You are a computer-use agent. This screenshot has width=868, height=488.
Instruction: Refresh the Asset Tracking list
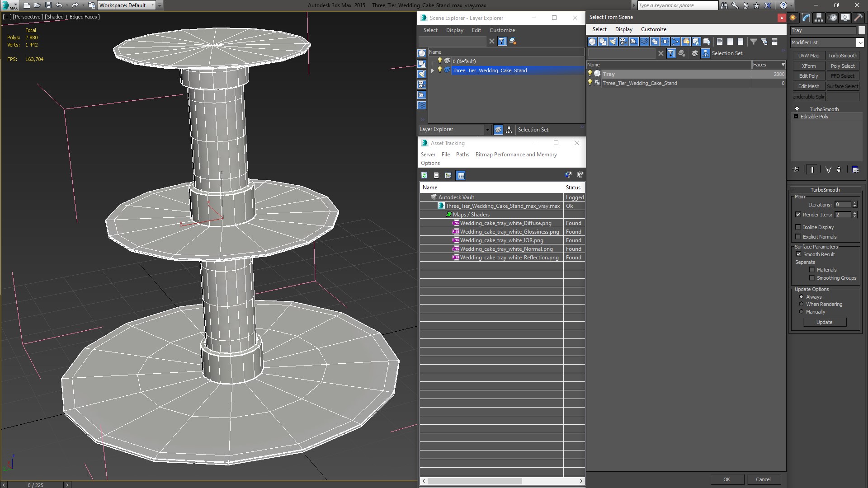coord(424,175)
